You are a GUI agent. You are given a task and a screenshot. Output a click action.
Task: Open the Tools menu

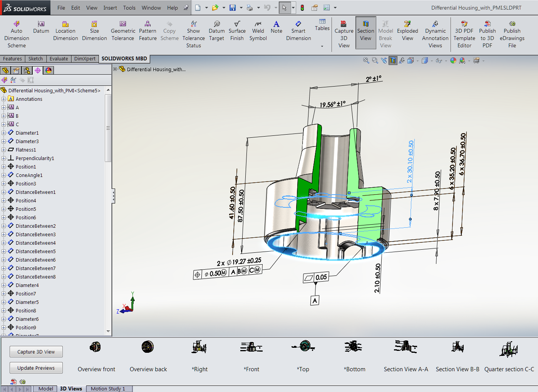click(x=129, y=7)
